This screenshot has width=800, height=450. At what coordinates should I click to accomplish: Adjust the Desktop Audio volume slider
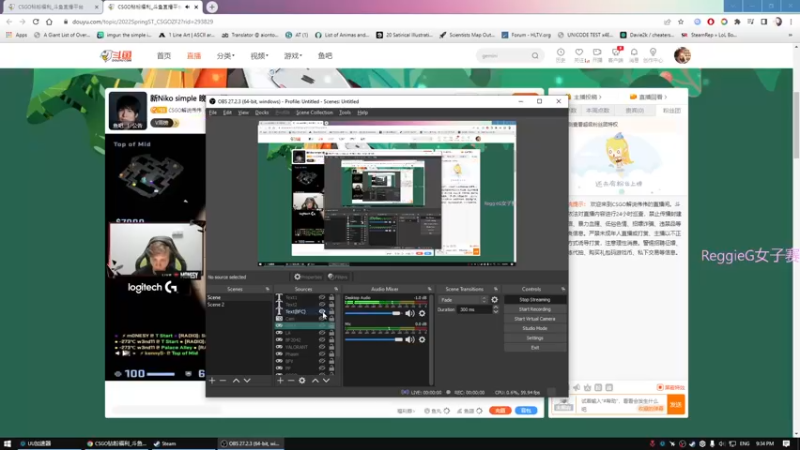pos(373,313)
